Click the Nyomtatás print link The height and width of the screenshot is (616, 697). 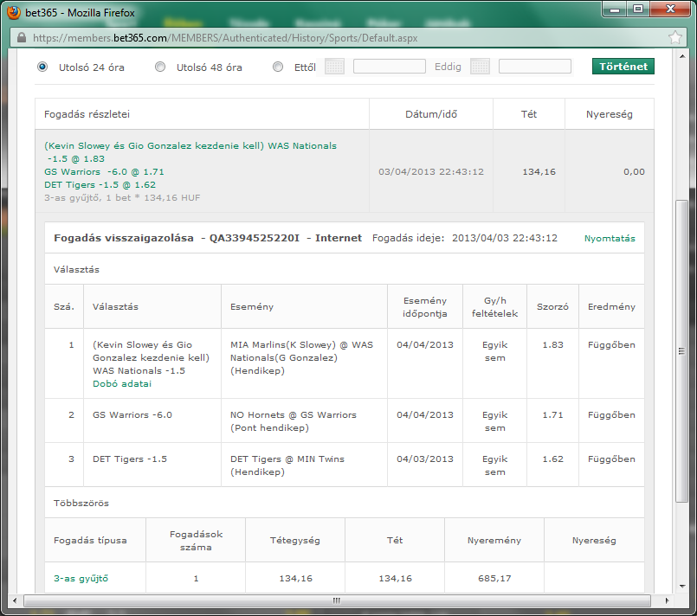[x=610, y=239]
